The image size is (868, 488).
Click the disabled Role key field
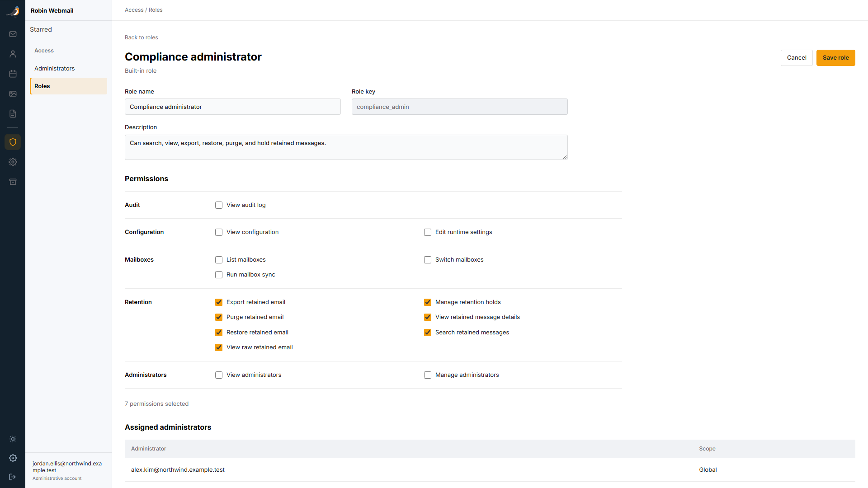[x=460, y=107]
